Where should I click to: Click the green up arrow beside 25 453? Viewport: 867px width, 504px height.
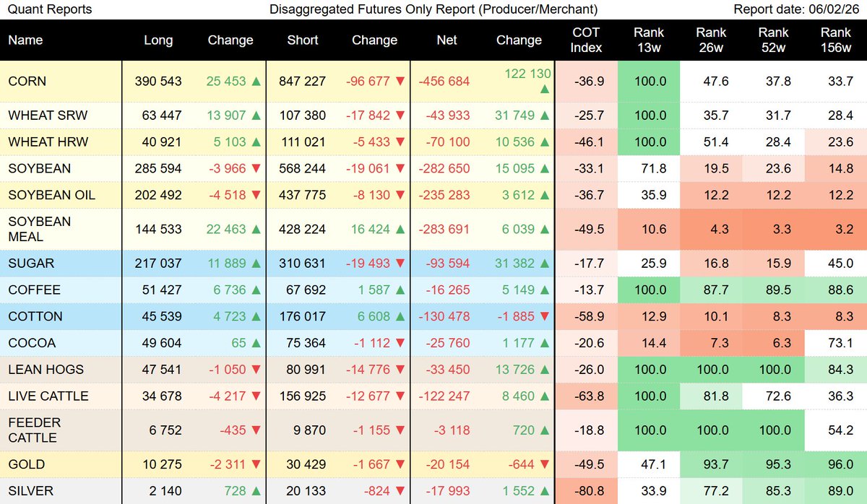pyautogui.click(x=255, y=82)
